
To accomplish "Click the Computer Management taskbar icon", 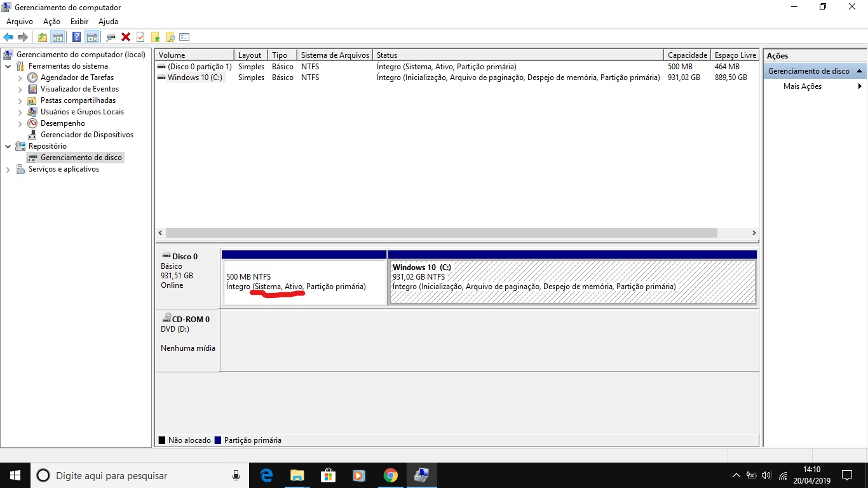I will tap(421, 475).
